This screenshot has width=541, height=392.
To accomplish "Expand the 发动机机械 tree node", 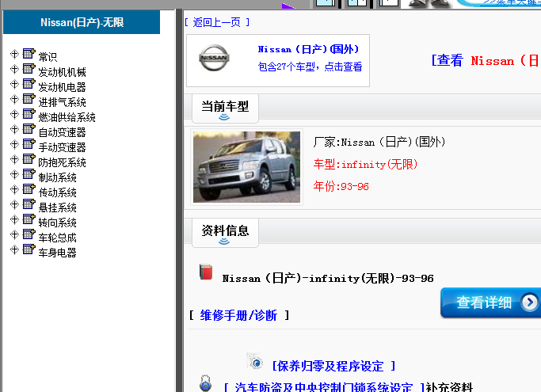I will coord(14,69).
